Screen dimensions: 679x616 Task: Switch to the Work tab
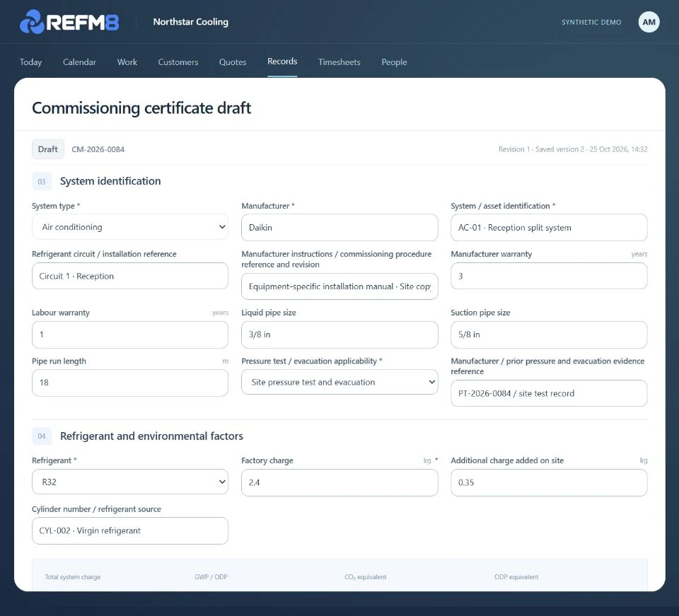click(127, 62)
